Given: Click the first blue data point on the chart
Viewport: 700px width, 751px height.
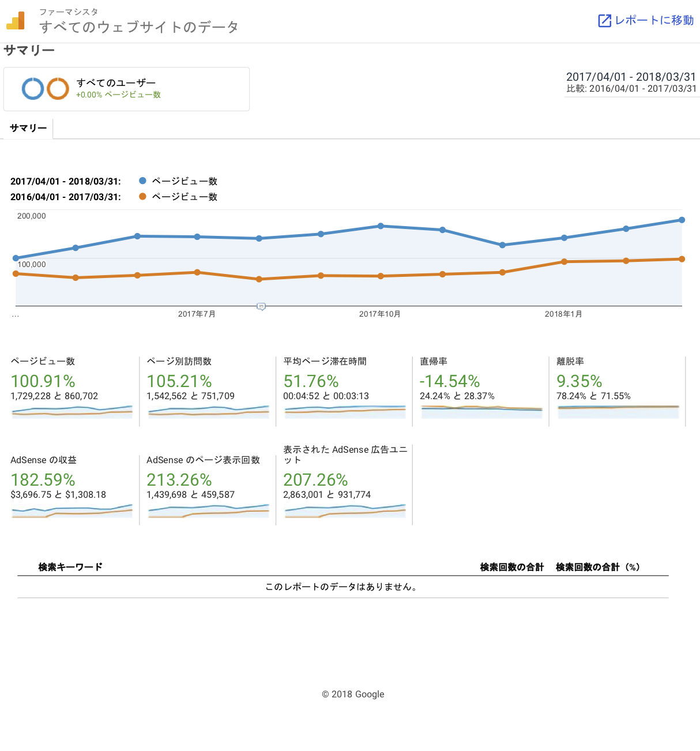Looking at the screenshot, I should click(x=16, y=258).
